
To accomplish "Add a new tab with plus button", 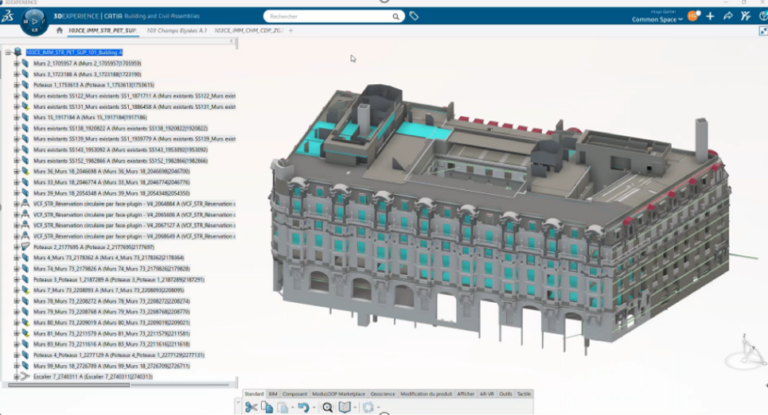I will coord(291,30).
